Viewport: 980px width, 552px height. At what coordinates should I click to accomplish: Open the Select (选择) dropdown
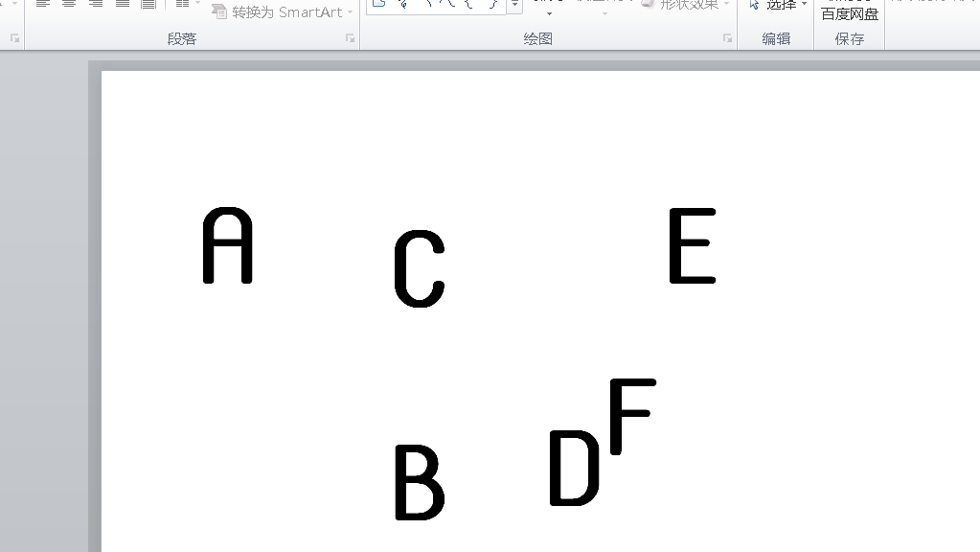tap(778, 5)
